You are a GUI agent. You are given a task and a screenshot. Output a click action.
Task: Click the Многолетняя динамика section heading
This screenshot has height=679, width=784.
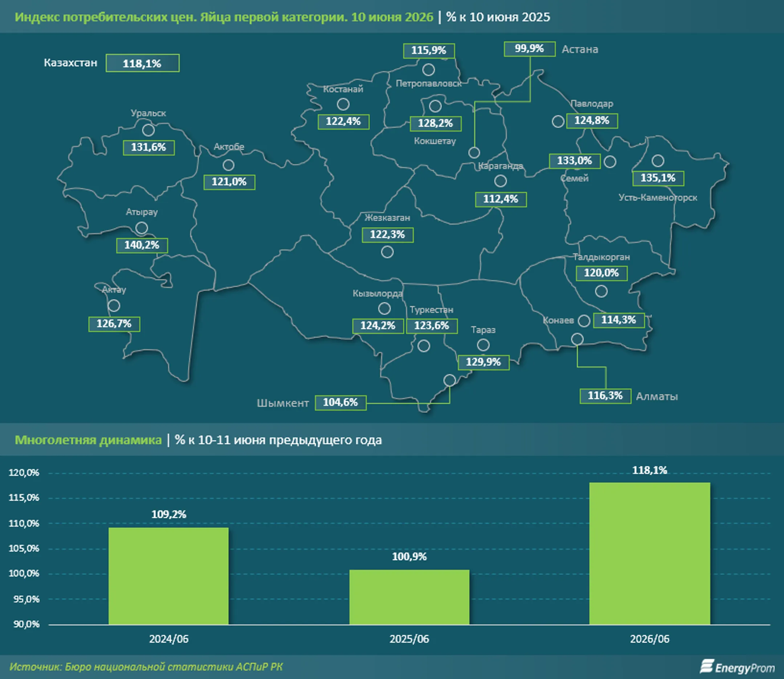click(88, 440)
